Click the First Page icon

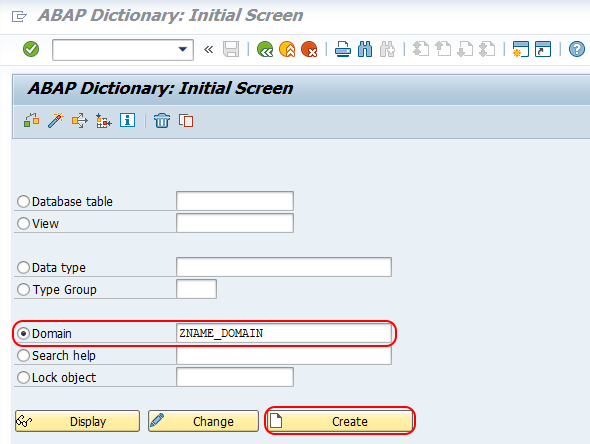[421, 49]
